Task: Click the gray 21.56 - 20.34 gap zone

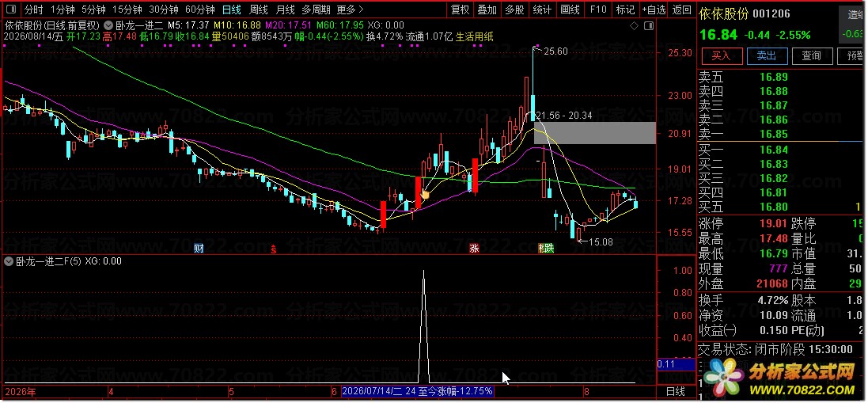Action: coord(594,133)
